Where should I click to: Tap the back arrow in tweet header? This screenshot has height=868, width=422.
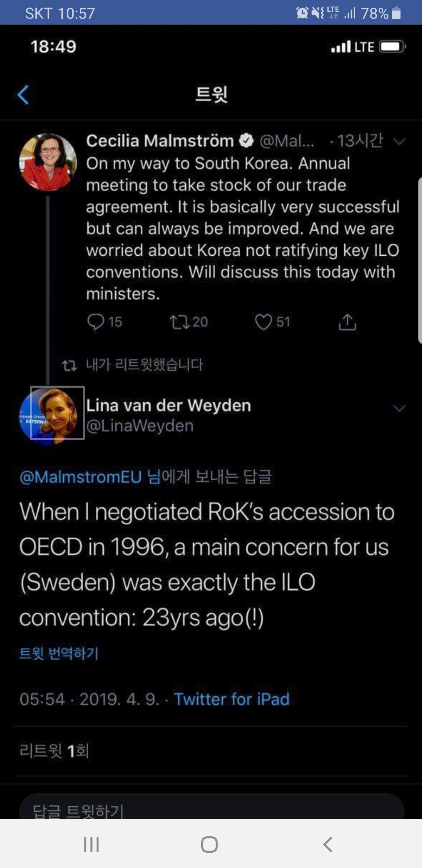pyautogui.click(x=23, y=95)
